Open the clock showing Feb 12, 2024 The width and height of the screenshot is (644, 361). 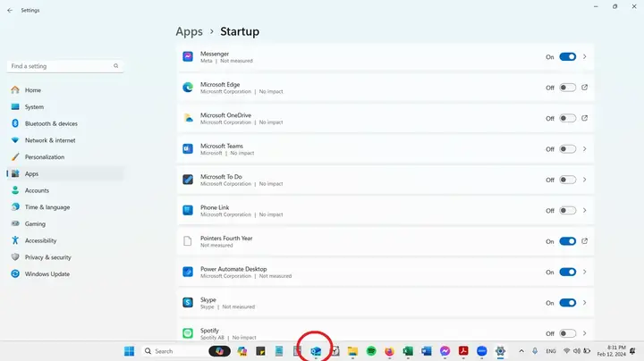pos(612,351)
